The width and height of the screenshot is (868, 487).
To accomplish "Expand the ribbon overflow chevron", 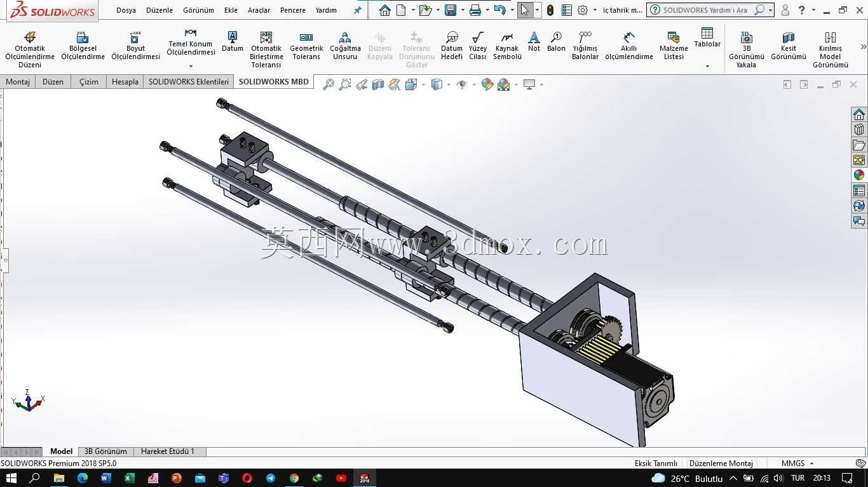I will click(863, 46).
